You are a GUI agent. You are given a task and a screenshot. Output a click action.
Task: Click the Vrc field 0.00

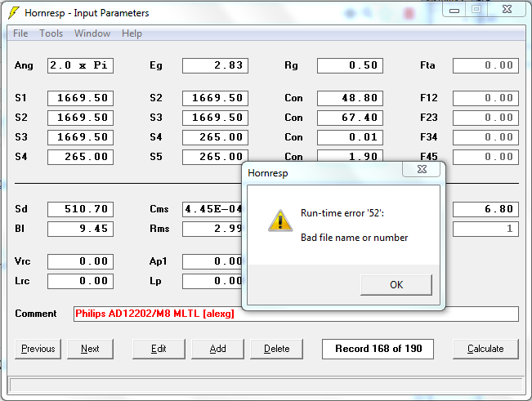[x=80, y=261]
